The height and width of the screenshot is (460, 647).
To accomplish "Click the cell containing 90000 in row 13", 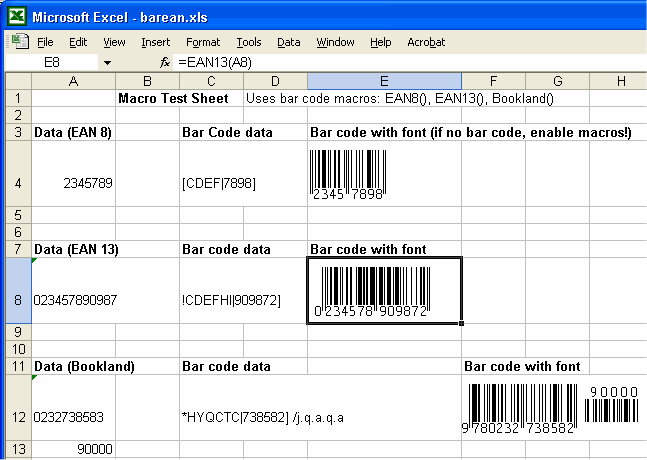I will (x=73, y=449).
